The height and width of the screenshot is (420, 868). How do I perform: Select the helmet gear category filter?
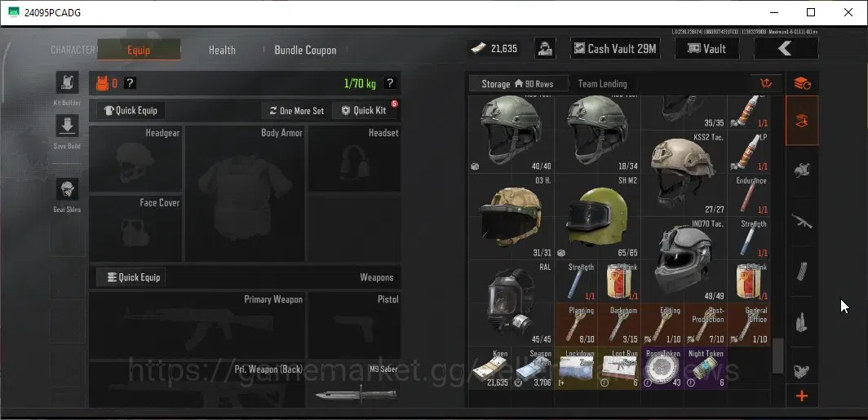coord(802,170)
